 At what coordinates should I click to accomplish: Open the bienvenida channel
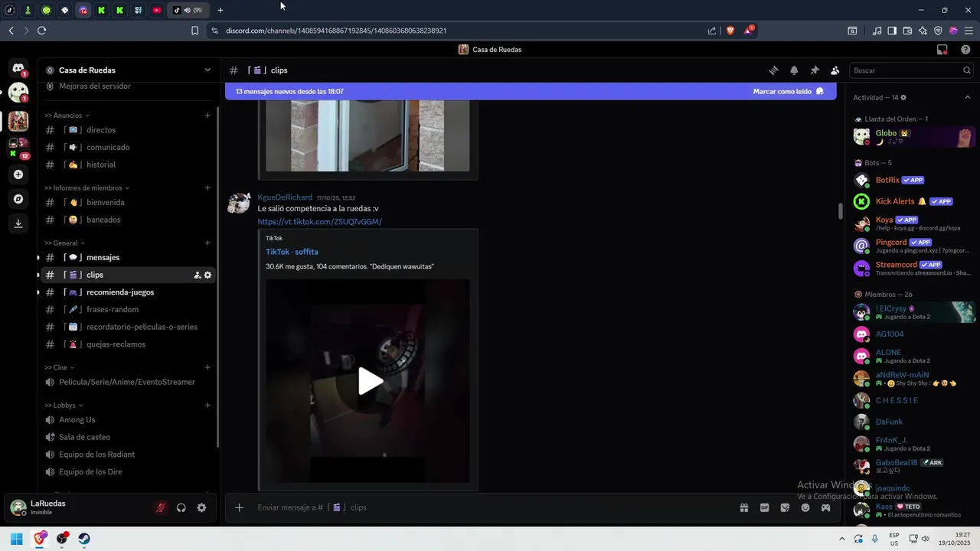tap(127, 203)
